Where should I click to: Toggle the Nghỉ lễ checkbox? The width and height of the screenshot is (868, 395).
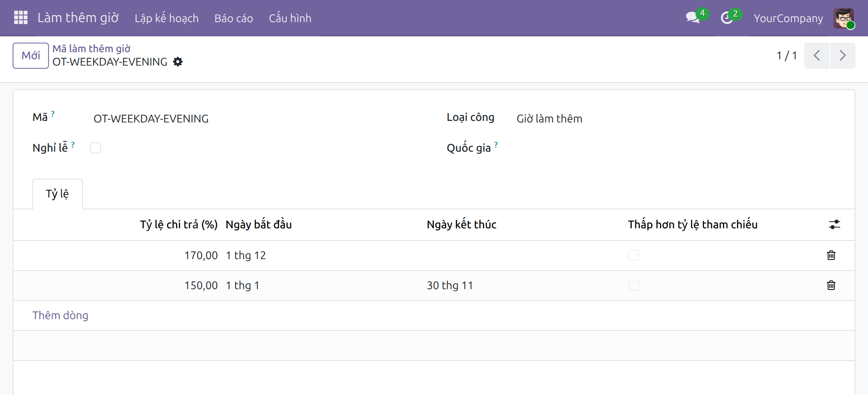point(95,148)
